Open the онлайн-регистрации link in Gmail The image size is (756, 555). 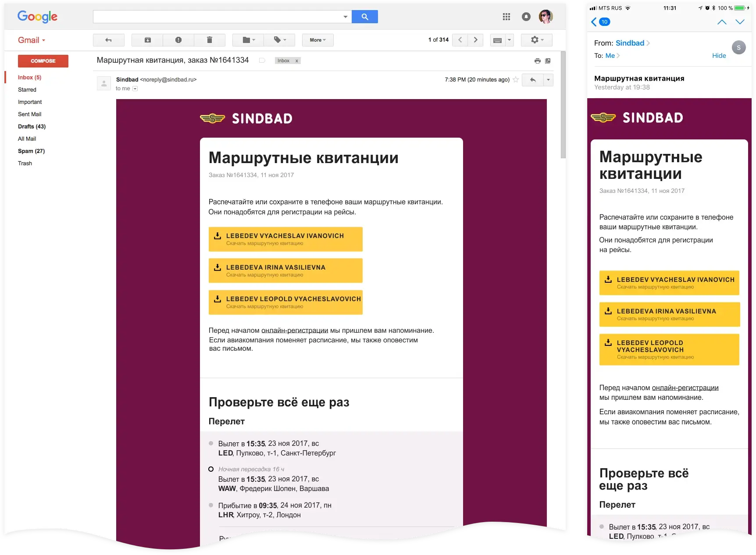295,331
